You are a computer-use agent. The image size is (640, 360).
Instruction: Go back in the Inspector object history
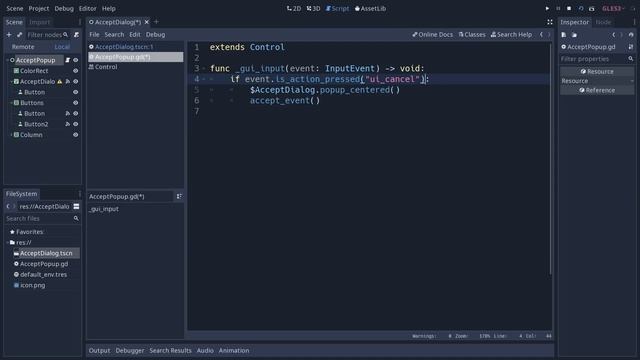click(x=613, y=35)
